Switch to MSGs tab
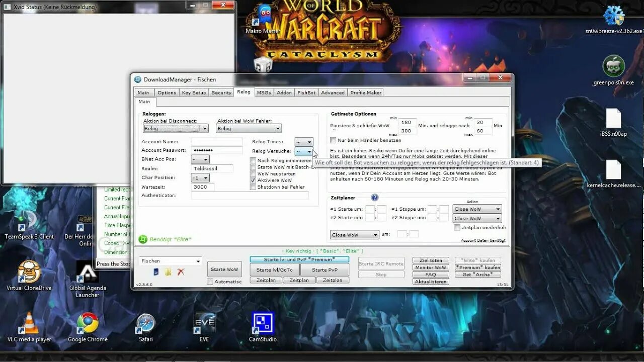The image size is (644, 362). click(x=264, y=93)
